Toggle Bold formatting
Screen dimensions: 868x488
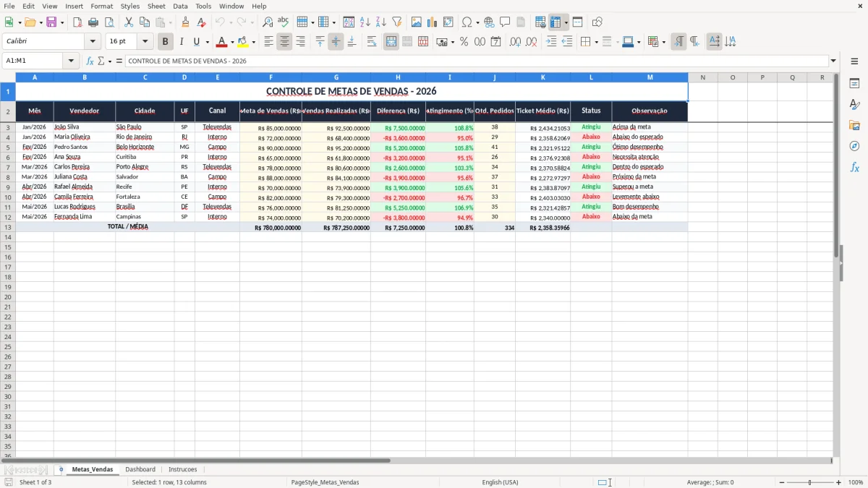[x=165, y=42]
